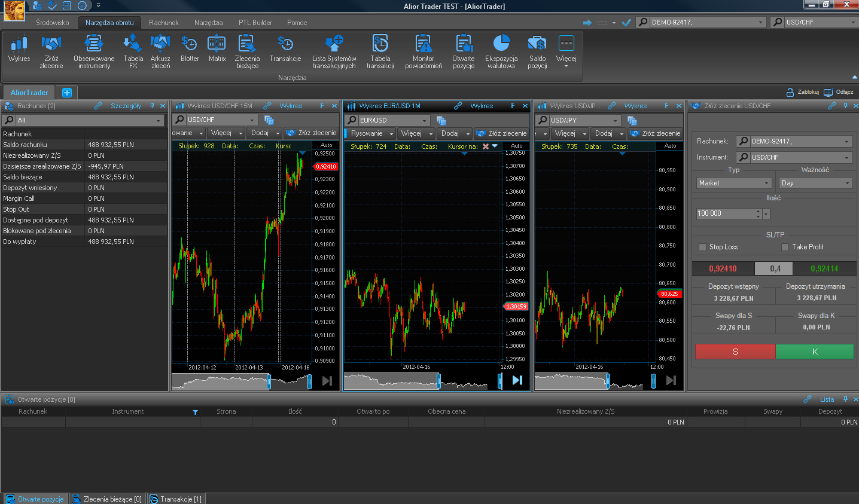
Task: Click Złóż zlecenie in USD/JPY chart
Action: coord(655,133)
